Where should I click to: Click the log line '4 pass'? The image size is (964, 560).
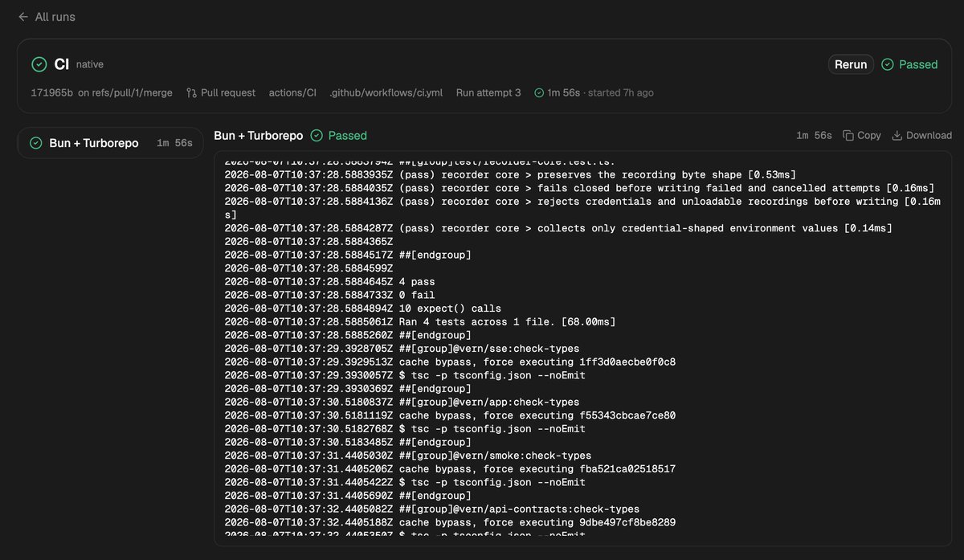click(329, 282)
